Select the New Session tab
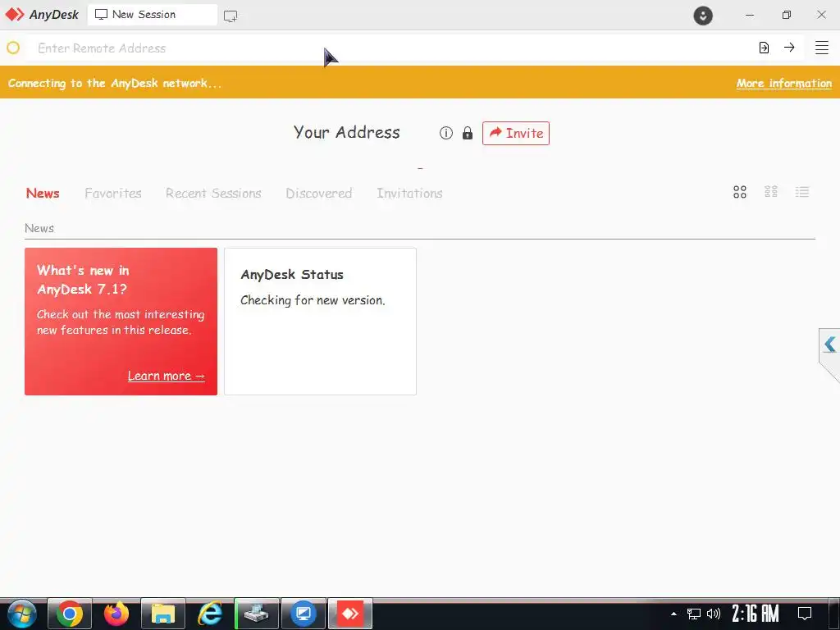This screenshot has height=630, width=840. (152, 15)
